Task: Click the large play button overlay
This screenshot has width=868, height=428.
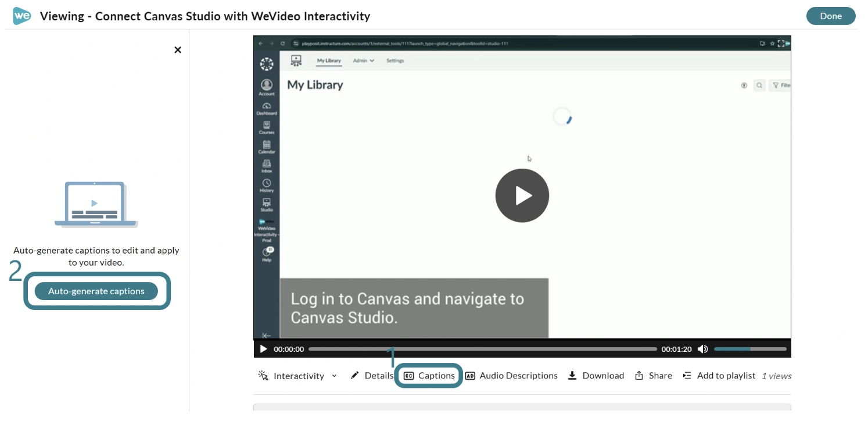Action: pos(522,195)
